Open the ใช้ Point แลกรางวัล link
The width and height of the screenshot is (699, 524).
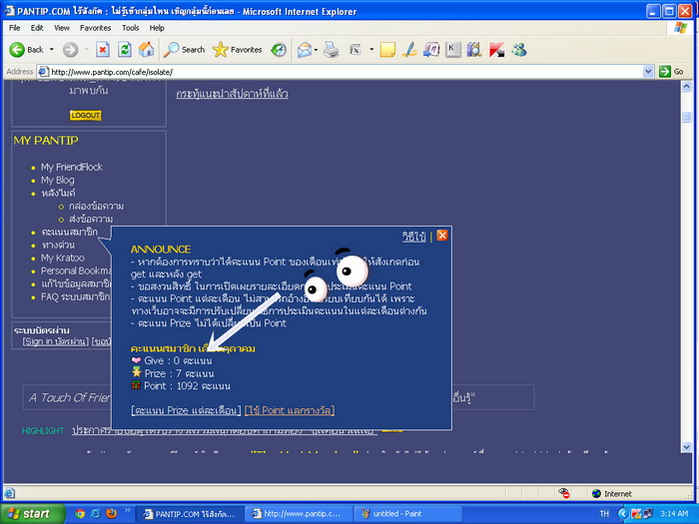pyautogui.click(x=289, y=410)
